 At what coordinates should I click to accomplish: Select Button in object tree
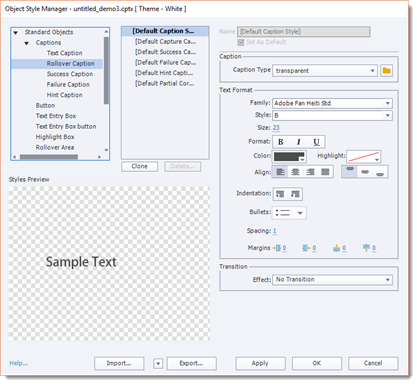(45, 105)
